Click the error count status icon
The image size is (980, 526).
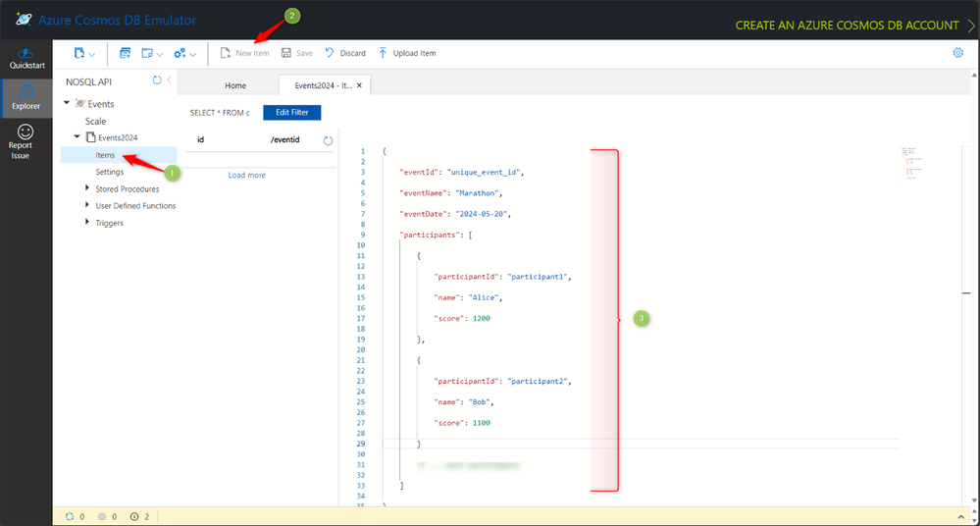[102, 516]
